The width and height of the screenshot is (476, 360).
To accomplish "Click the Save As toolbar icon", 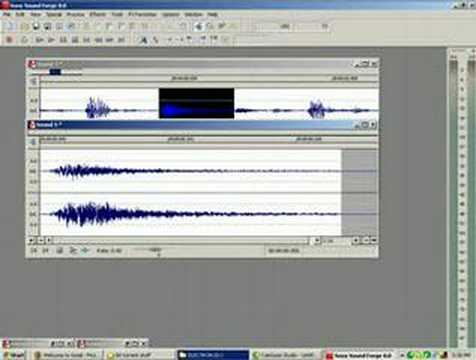I will click(x=47, y=26).
